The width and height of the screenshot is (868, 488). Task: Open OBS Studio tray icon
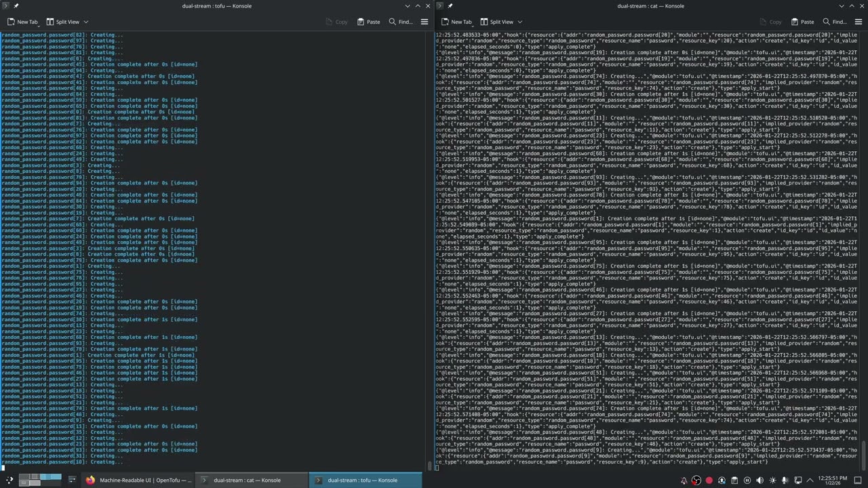coord(696,480)
